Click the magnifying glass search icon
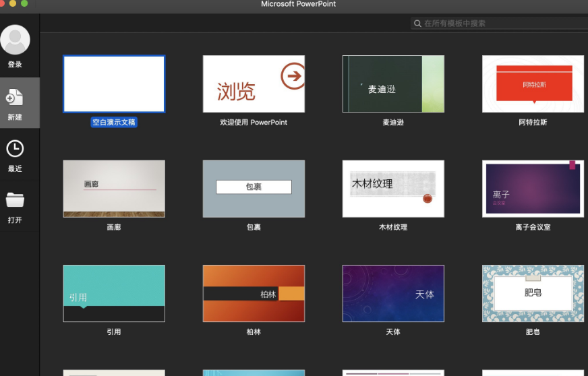 [x=418, y=24]
